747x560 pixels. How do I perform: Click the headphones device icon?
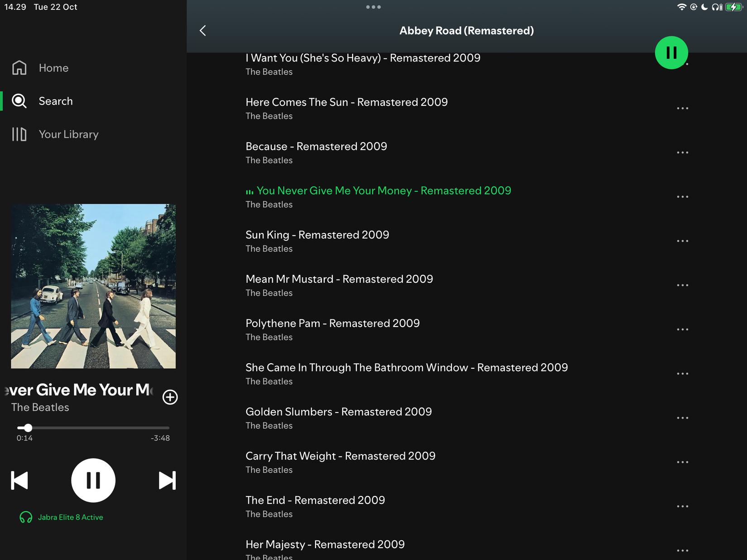(26, 517)
